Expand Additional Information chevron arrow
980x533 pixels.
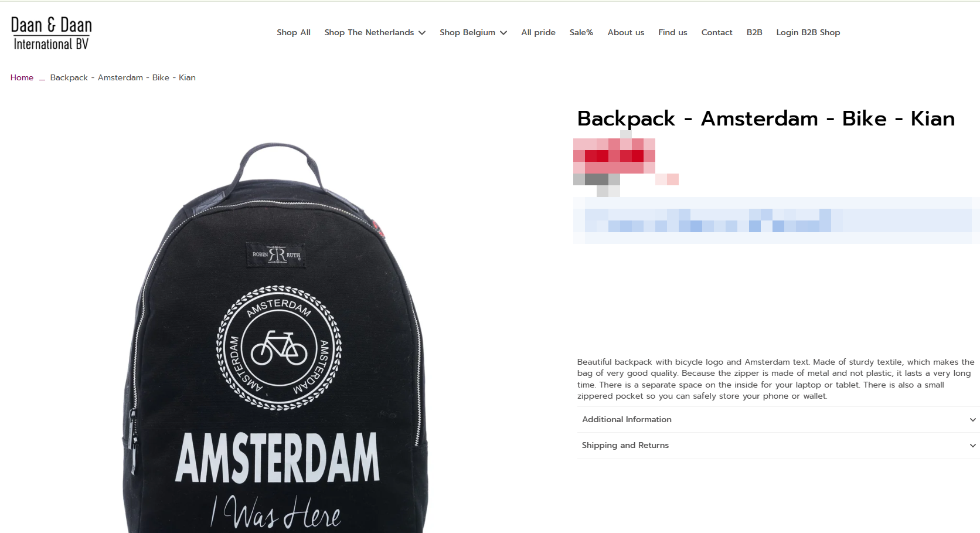[973, 420]
